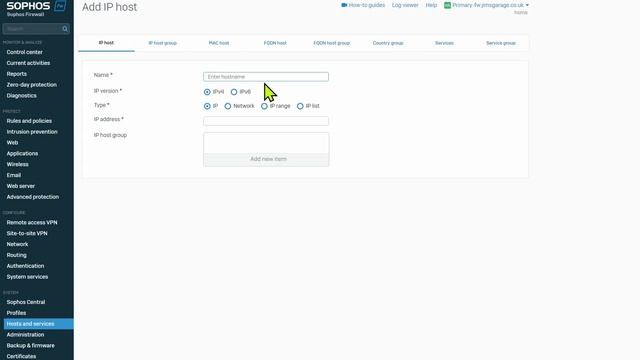Open Routing in sidebar
This screenshot has width=640, height=360.
tap(16, 255)
